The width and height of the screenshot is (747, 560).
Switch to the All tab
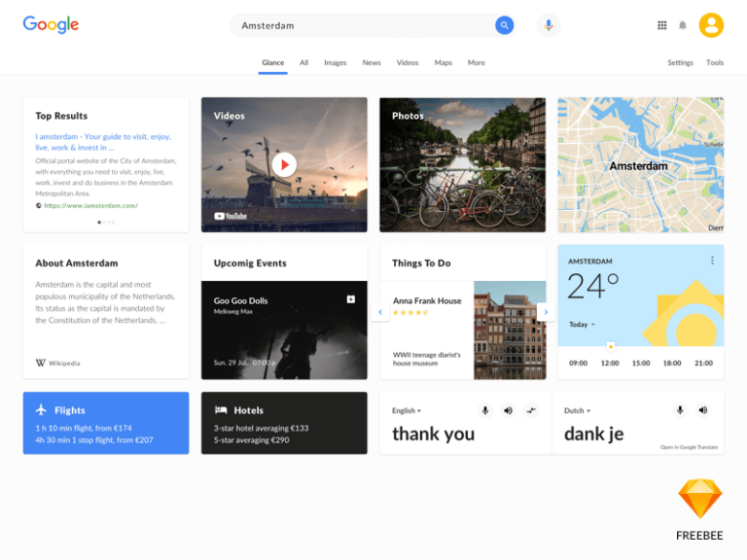tap(303, 62)
